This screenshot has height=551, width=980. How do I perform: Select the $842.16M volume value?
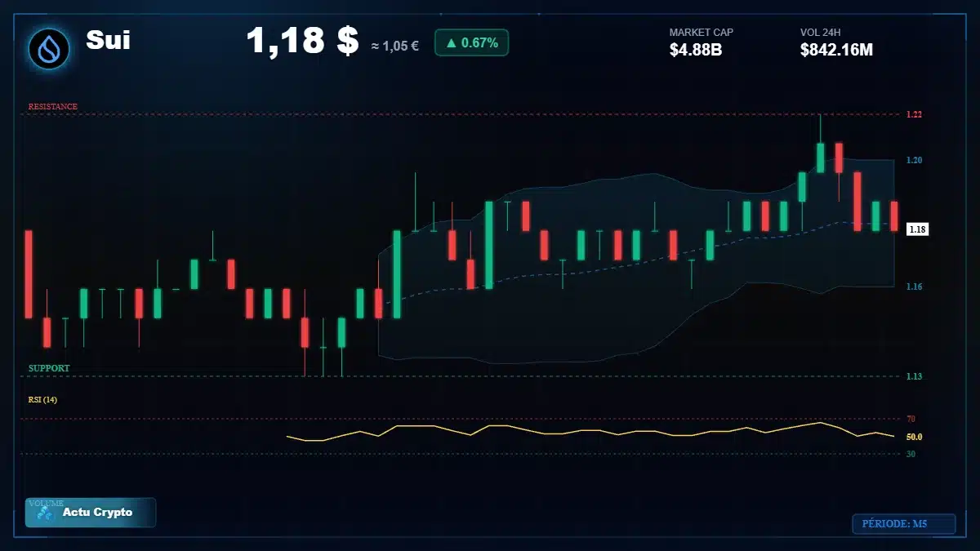tap(836, 50)
